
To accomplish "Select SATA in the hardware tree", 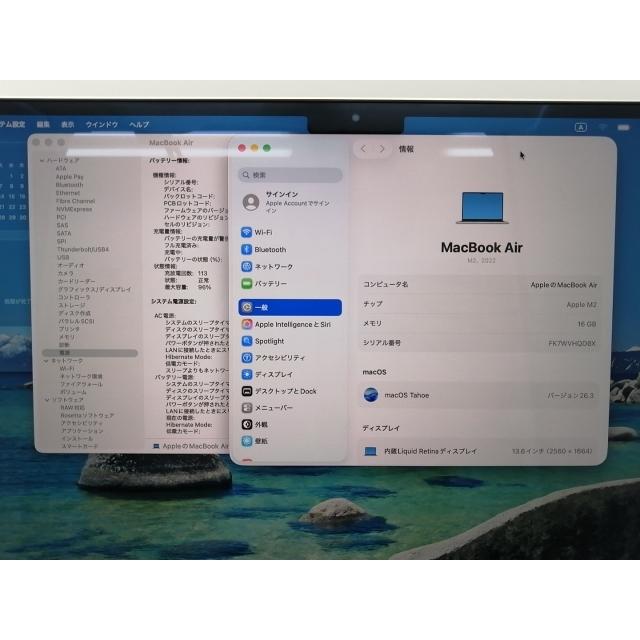I will [64, 233].
